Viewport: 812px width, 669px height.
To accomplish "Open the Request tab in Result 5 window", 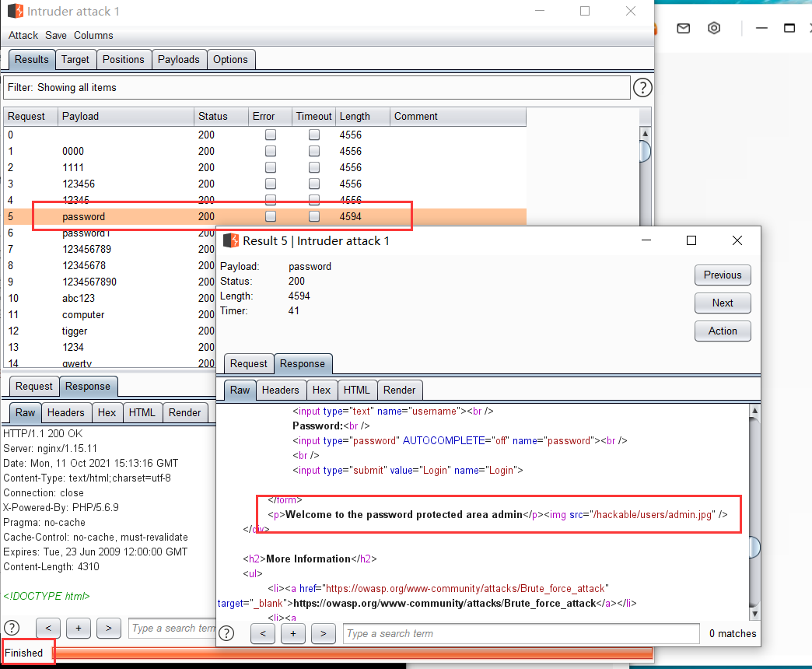I will 249,364.
